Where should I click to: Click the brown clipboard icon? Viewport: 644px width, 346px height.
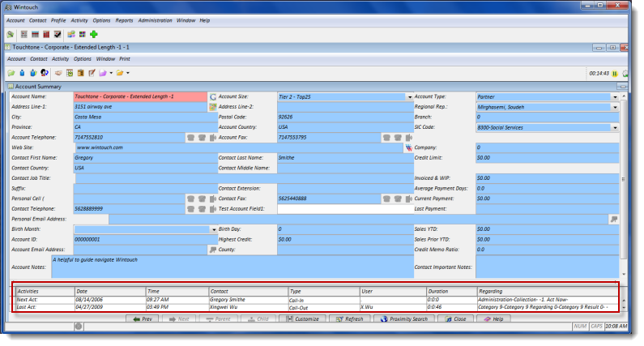[x=80, y=73]
